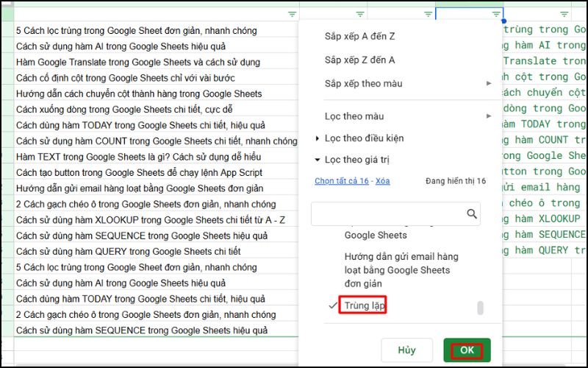Click the 'Chọn tất cả 16' link
The height and width of the screenshot is (368, 588).
[x=342, y=181]
